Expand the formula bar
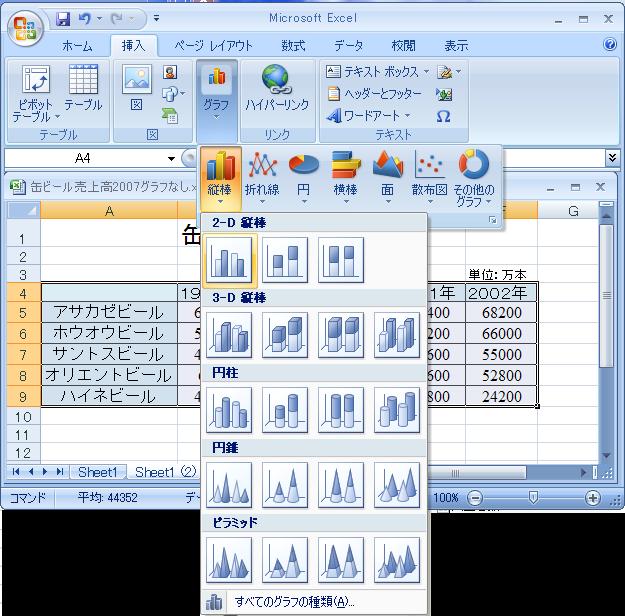Screen dimensions: 625x616 click(x=612, y=158)
